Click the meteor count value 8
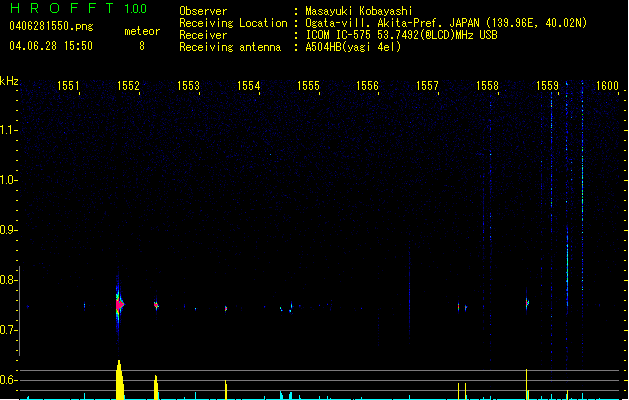 [x=142, y=46]
